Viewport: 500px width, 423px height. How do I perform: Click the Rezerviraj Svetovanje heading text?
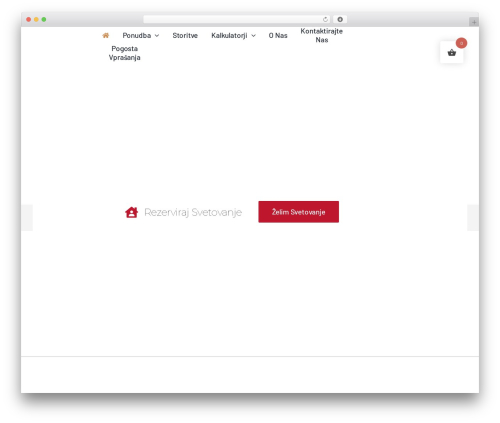point(193,212)
